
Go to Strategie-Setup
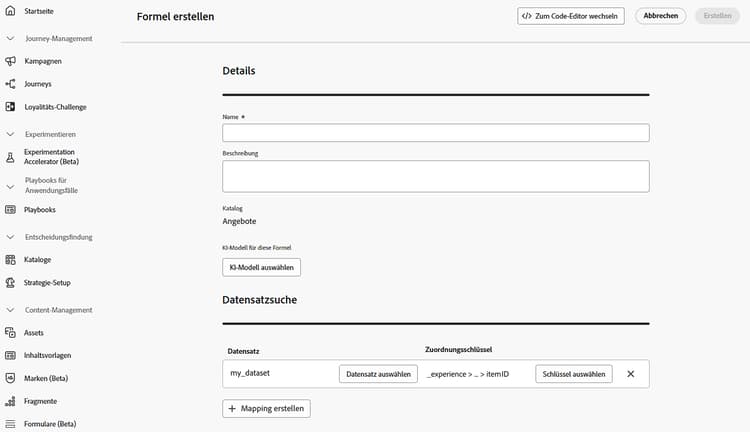point(47,282)
